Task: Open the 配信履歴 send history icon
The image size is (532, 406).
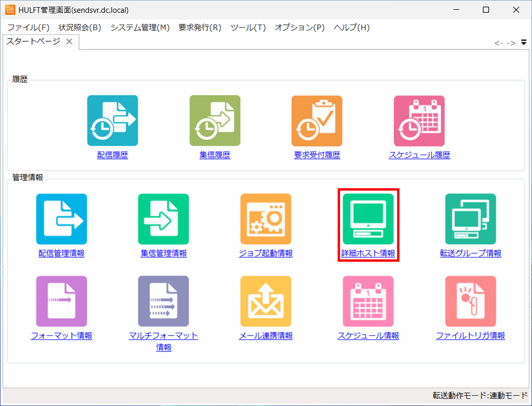Action: 112,121
